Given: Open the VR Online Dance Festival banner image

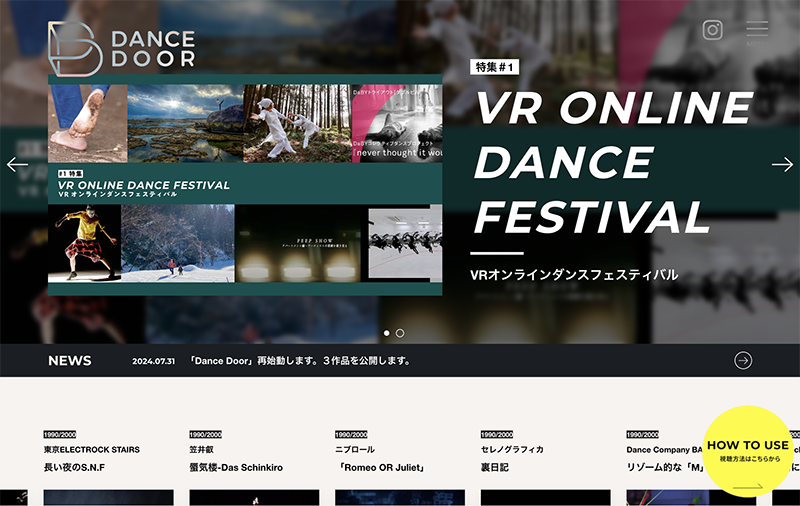Looking at the screenshot, I should [245, 185].
